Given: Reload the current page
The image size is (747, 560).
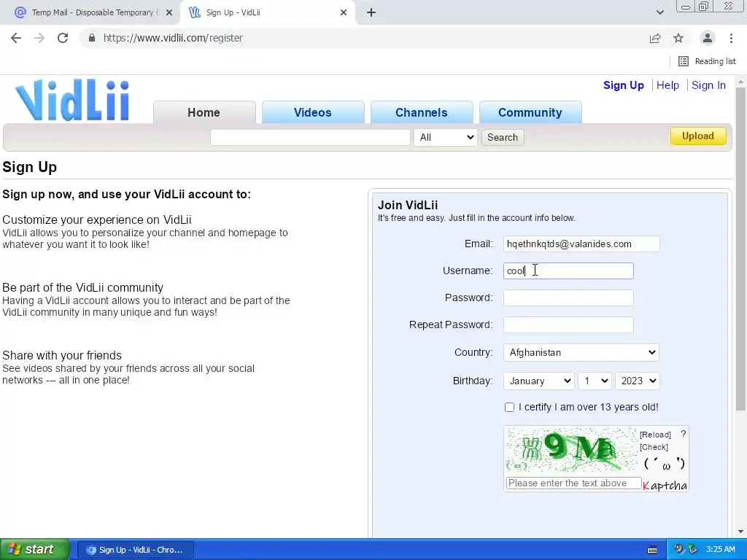Looking at the screenshot, I should click(63, 38).
